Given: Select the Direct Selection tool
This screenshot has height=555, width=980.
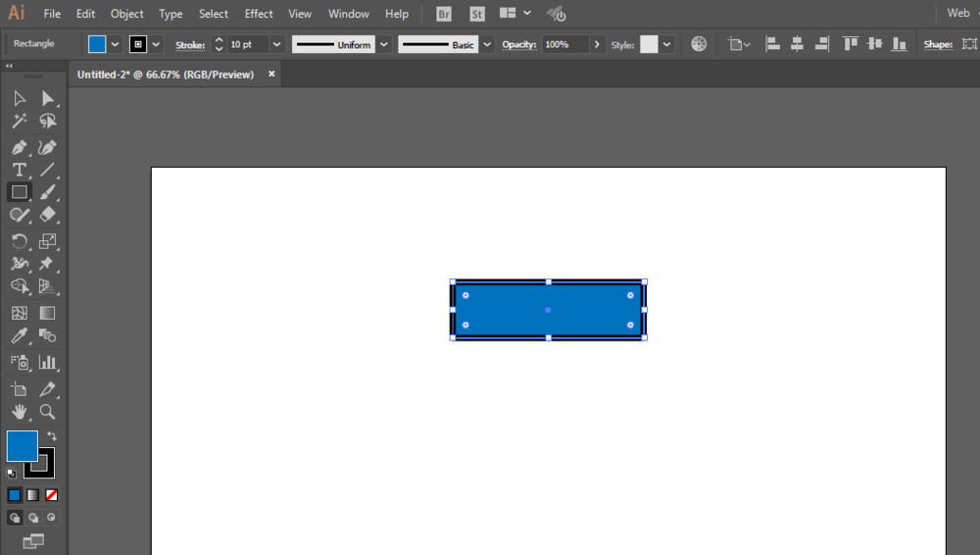Looking at the screenshot, I should [47, 98].
